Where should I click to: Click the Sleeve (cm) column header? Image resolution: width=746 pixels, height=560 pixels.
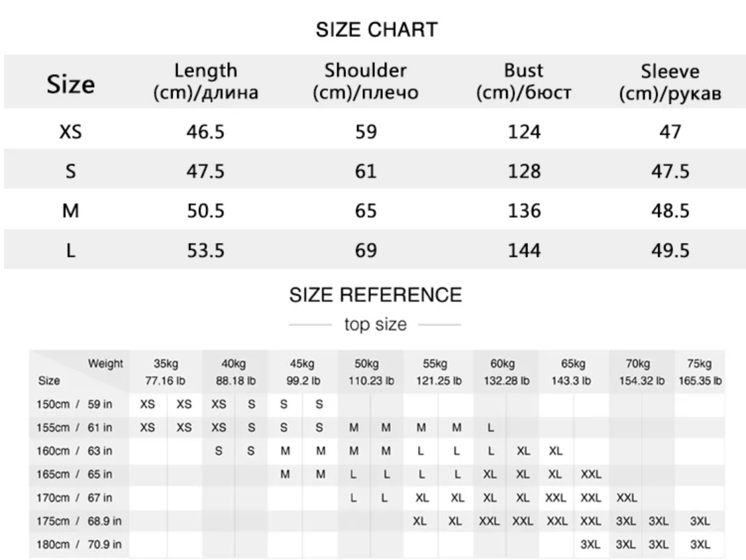(670, 82)
